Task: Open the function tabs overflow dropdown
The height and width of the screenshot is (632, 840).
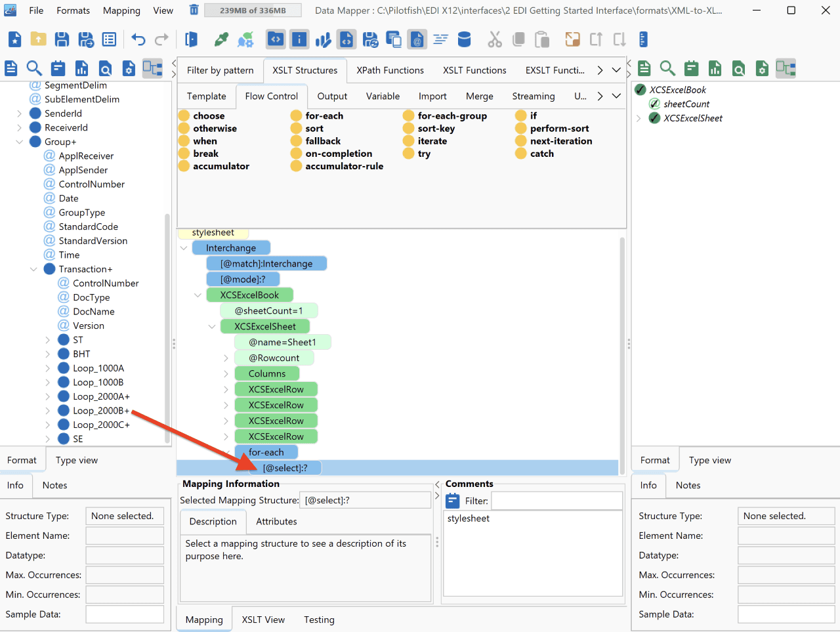Action: point(616,70)
